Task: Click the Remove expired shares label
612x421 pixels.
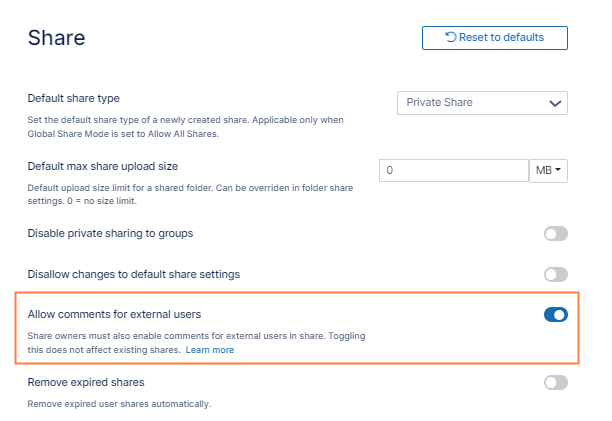Action: [x=86, y=381]
